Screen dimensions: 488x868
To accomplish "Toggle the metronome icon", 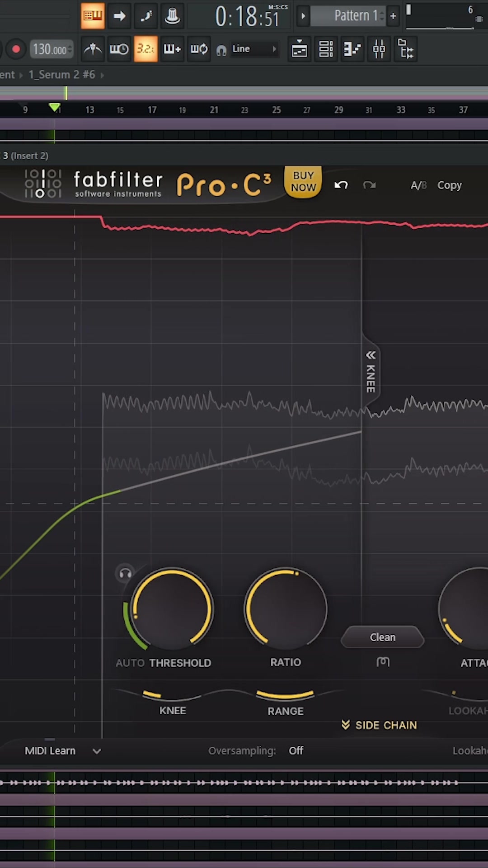I will [93, 49].
